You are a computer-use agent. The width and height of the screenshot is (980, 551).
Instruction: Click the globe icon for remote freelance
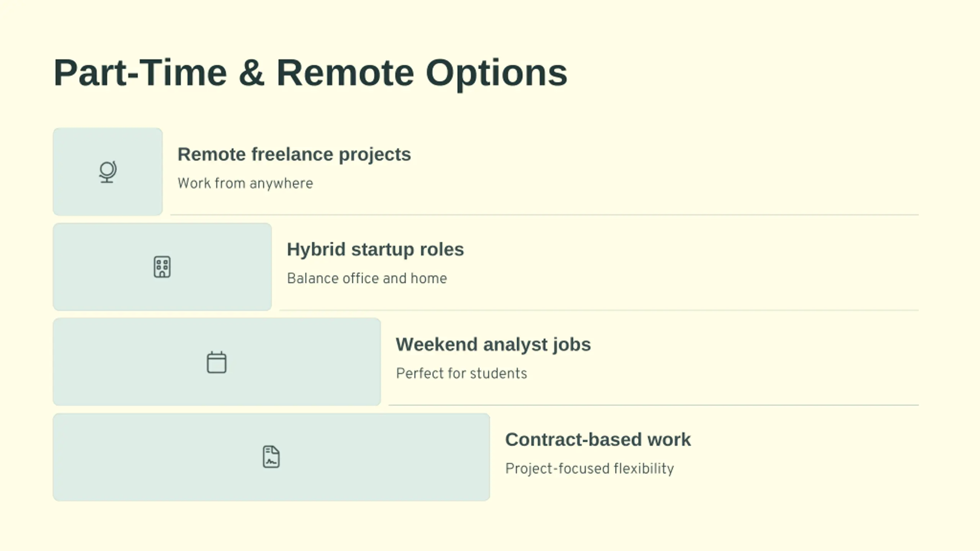pos(108,172)
